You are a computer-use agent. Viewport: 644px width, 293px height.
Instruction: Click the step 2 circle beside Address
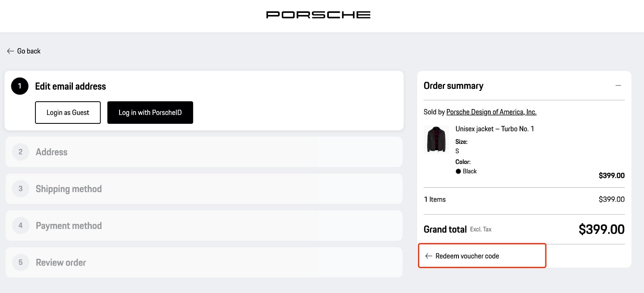point(21,152)
